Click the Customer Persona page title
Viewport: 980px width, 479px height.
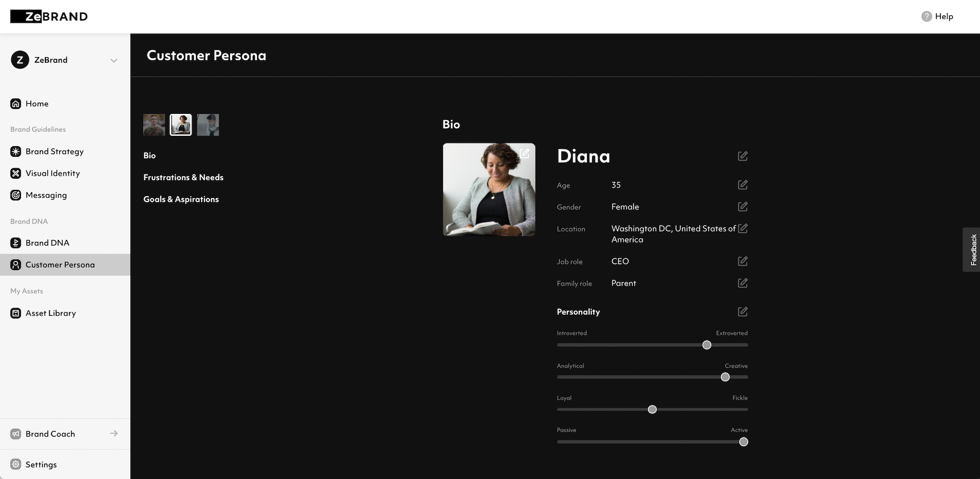206,55
